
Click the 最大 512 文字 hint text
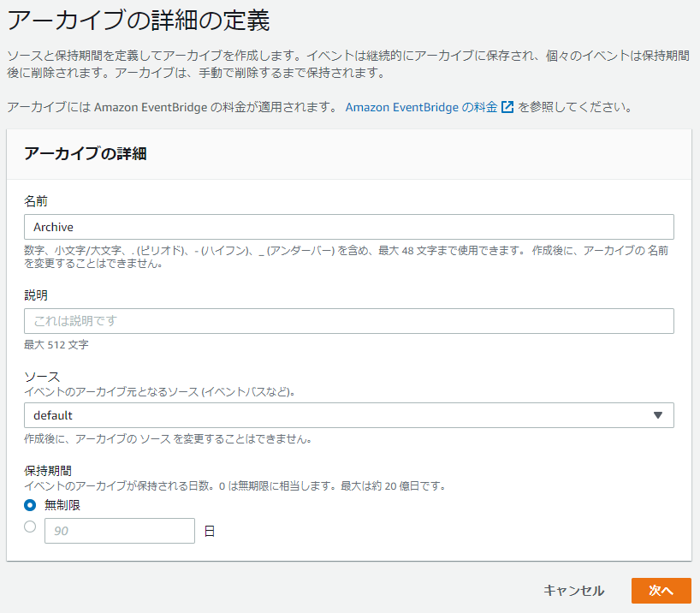pyautogui.click(x=56, y=345)
